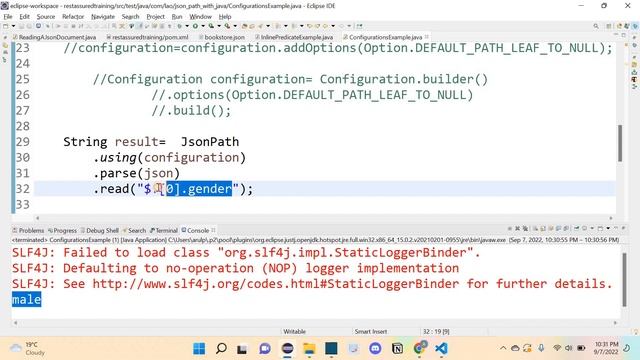Open the Progress view tab
Viewport: 640px width, 360px height.
tap(62, 230)
